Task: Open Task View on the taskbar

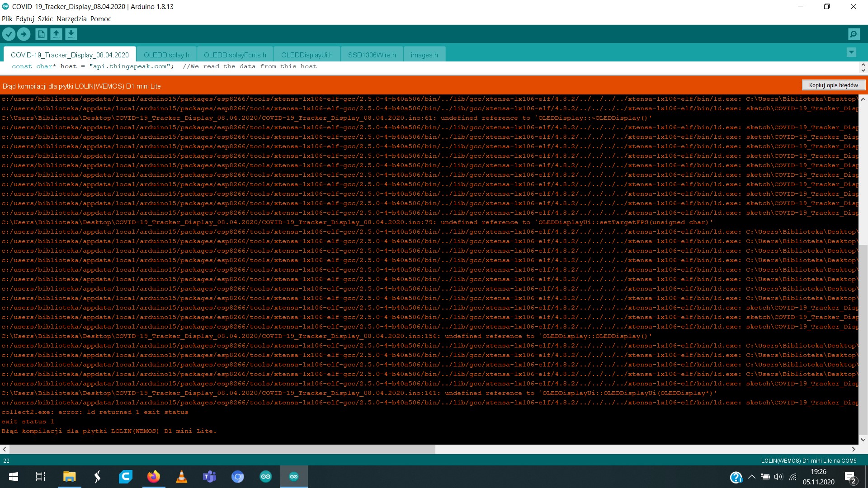Action: (x=41, y=477)
